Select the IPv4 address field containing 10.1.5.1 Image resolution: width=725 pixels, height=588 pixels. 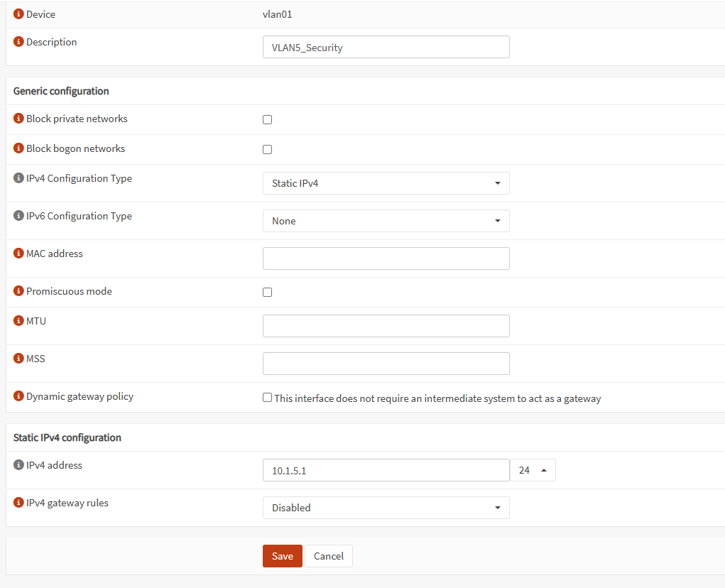point(386,469)
